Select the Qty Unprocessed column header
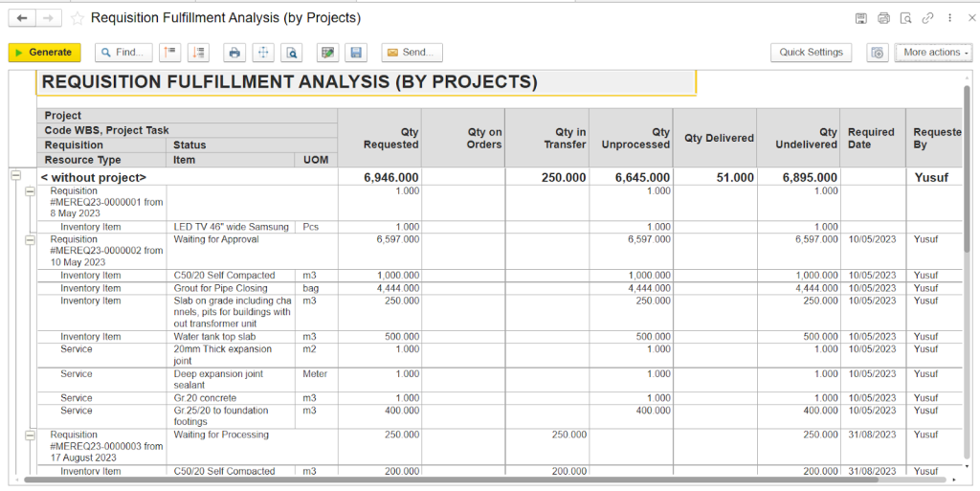Screen dimensions: 980x491 point(631,138)
